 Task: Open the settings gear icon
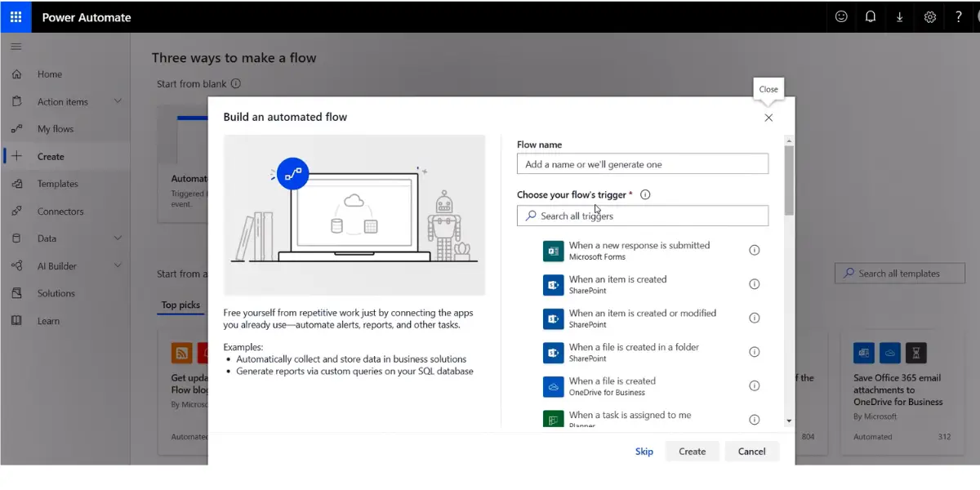pyautogui.click(x=929, y=17)
